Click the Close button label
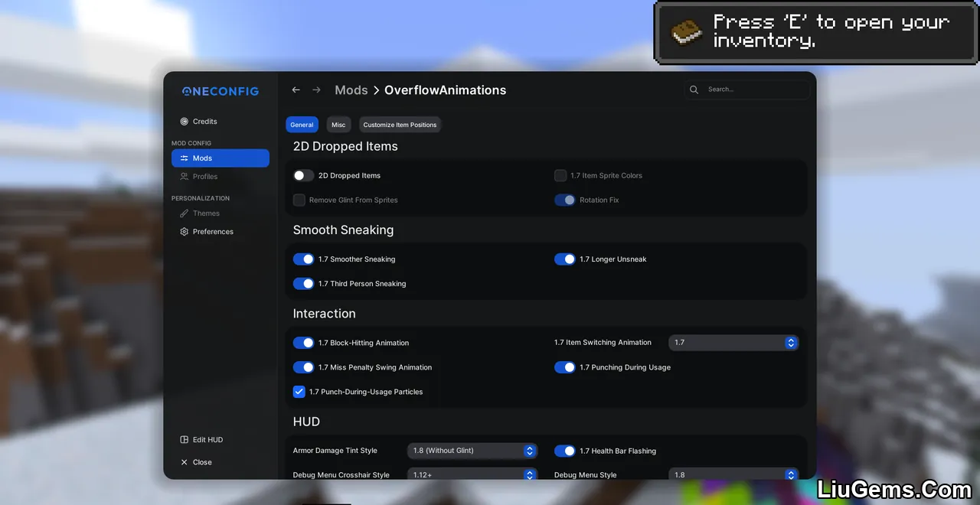This screenshot has width=980, height=505. point(202,462)
